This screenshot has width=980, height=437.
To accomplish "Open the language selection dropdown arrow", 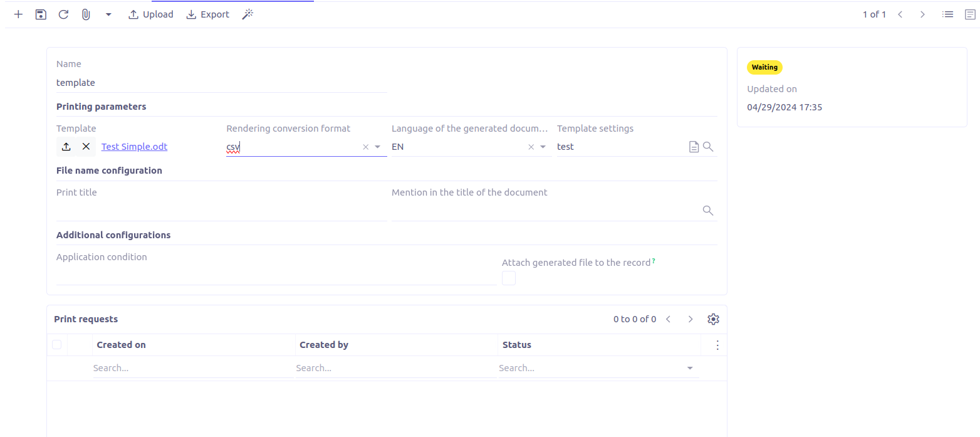I will (x=543, y=147).
